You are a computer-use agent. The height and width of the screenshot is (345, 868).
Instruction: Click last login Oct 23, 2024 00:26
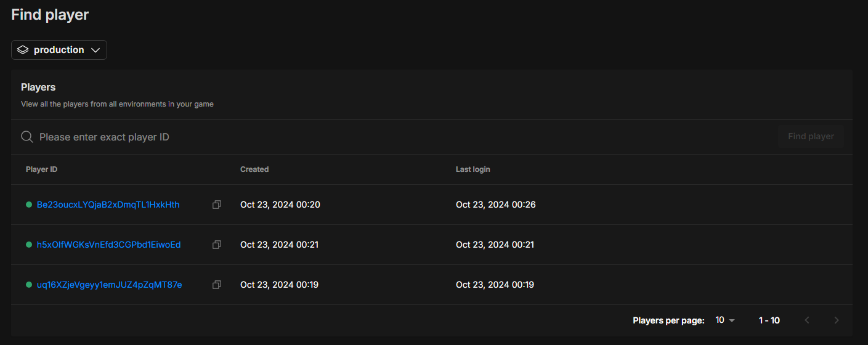pyautogui.click(x=496, y=205)
